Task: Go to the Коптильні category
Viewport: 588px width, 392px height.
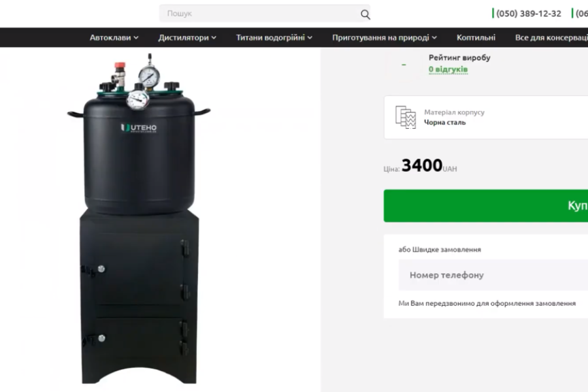Action: [x=476, y=37]
